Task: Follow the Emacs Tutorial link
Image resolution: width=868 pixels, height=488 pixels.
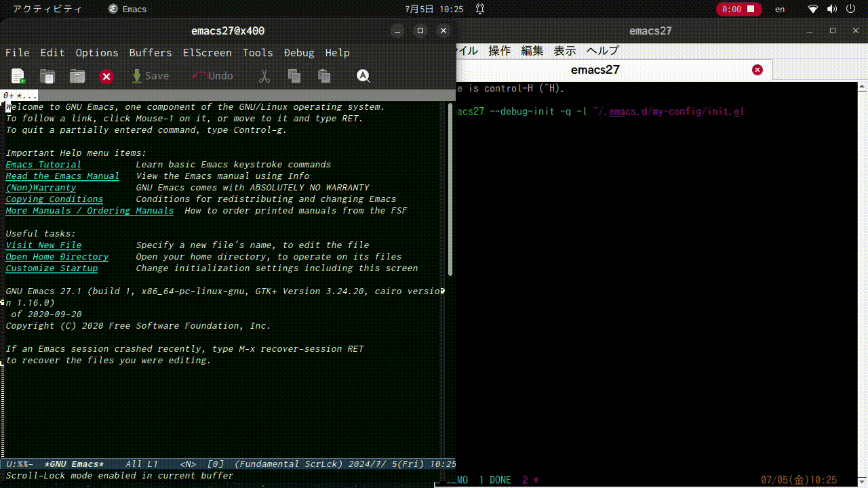Action: tap(43, 165)
